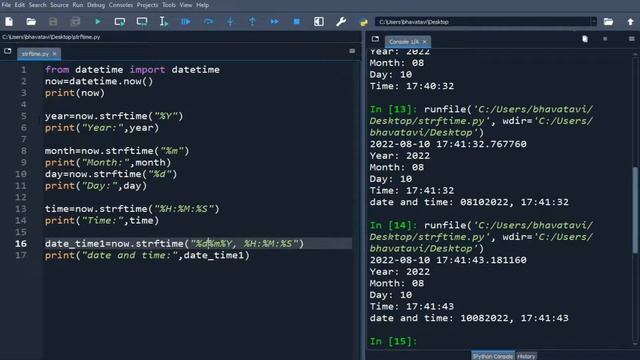Click line 1 import statement
640x360 pixels.
(132, 70)
